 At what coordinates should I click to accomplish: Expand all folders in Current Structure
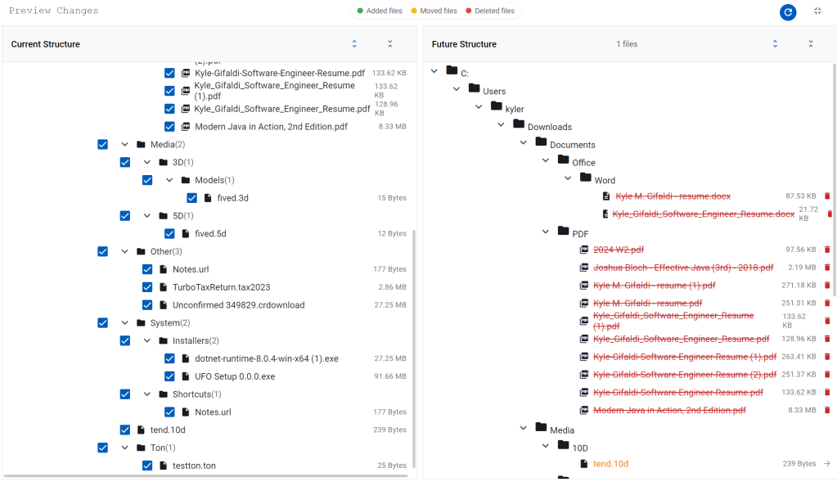point(354,44)
